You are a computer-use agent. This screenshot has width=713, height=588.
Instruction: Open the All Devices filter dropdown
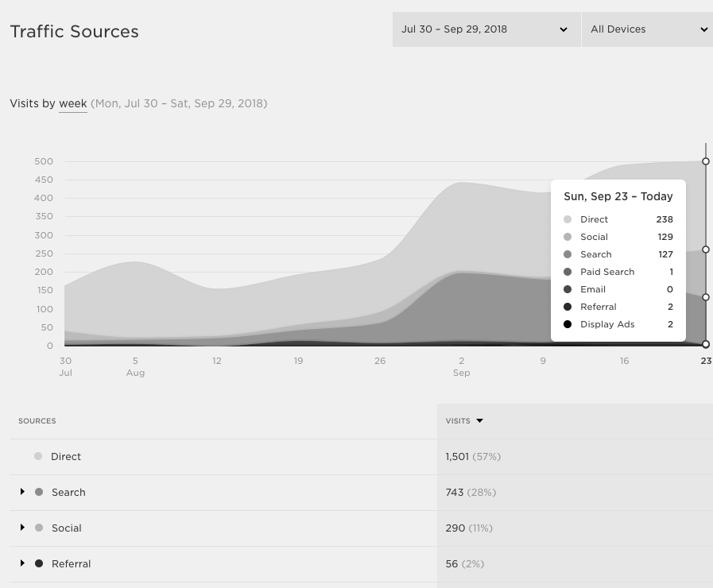(x=647, y=29)
